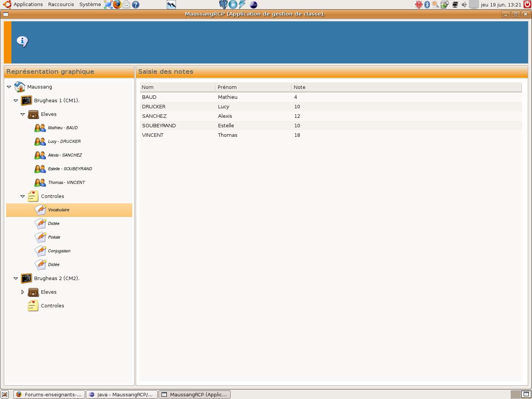Click the student icon for Thomas - VINCENT
Viewport: 532px width, 399px height.
[x=40, y=182]
